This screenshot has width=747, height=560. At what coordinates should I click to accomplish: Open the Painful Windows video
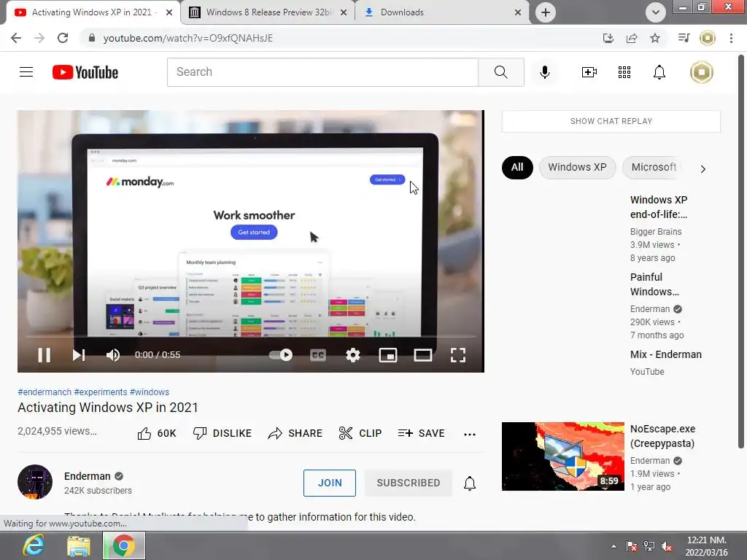[654, 284]
